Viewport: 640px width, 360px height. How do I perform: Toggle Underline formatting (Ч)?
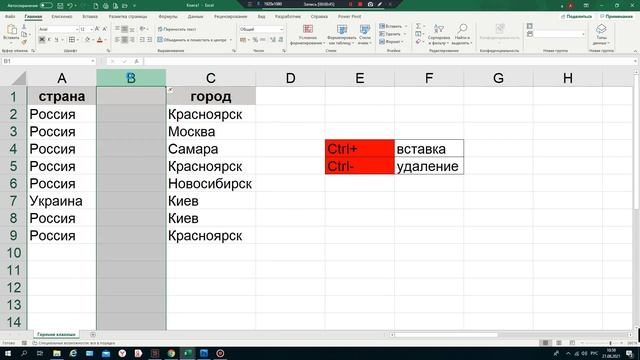tap(57, 40)
